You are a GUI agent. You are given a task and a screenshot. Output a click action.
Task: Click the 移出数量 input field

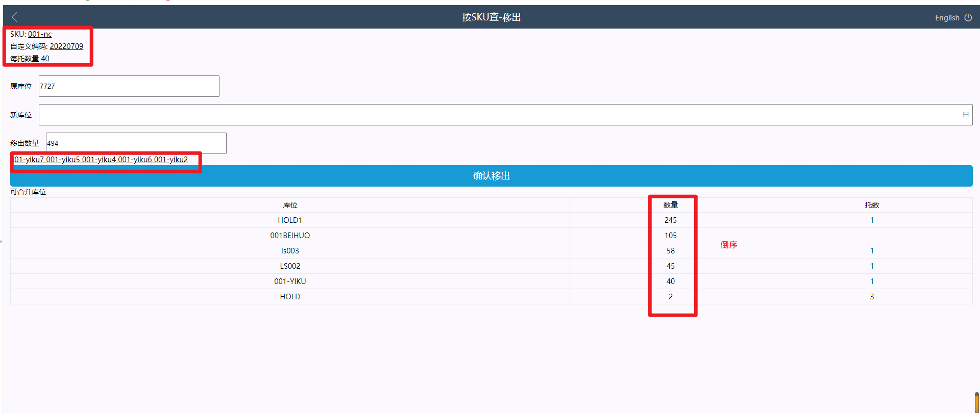point(136,143)
